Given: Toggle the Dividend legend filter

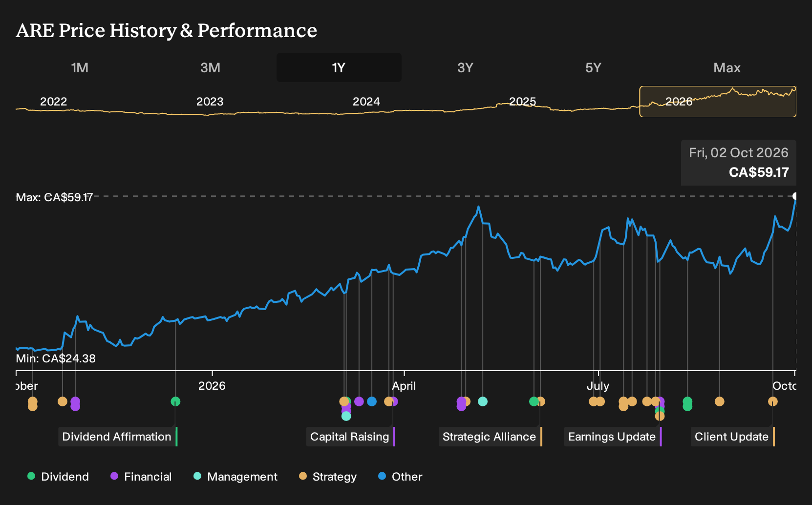Looking at the screenshot, I should (58, 477).
